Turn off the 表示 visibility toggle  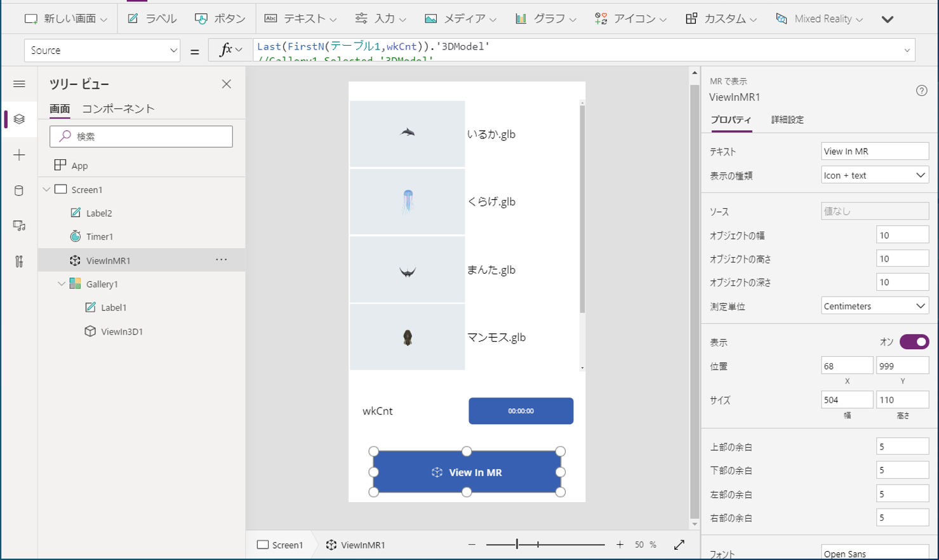pyautogui.click(x=913, y=342)
